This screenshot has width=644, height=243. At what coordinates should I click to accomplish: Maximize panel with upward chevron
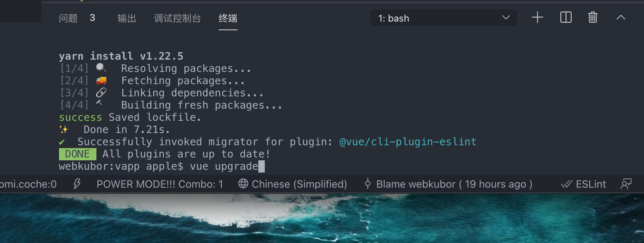click(621, 17)
